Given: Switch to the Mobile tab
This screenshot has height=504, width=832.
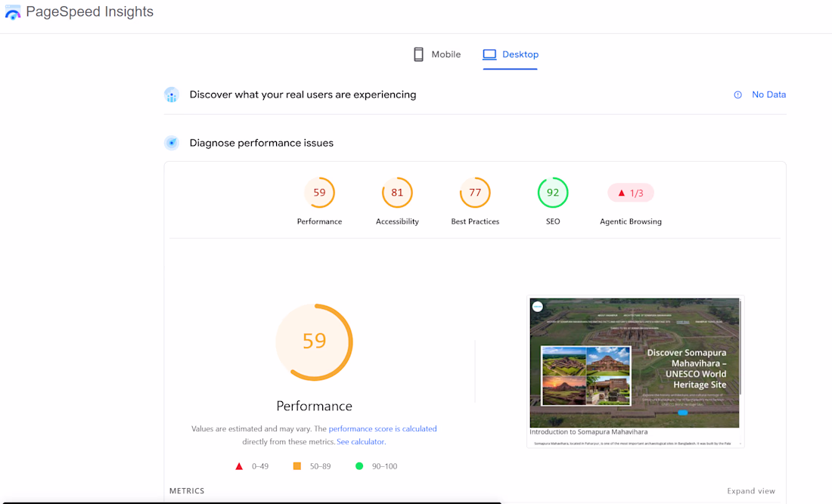Looking at the screenshot, I should [x=436, y=54].
